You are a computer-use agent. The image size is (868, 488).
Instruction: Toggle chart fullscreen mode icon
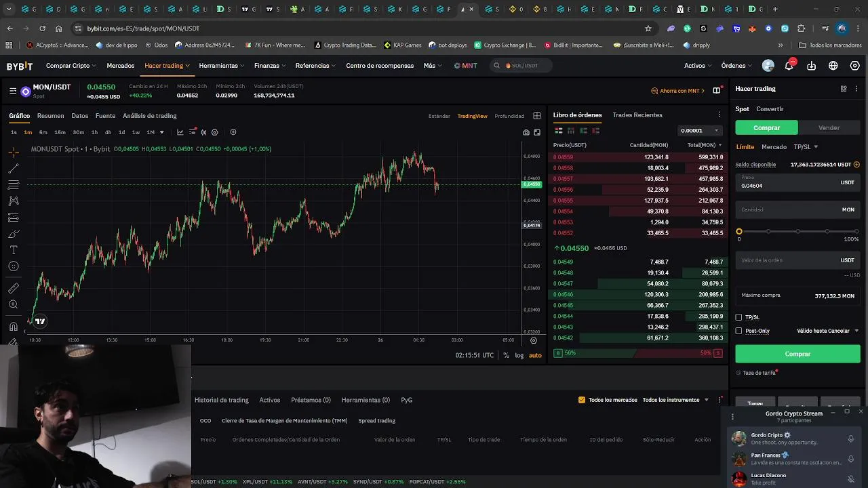537,132
